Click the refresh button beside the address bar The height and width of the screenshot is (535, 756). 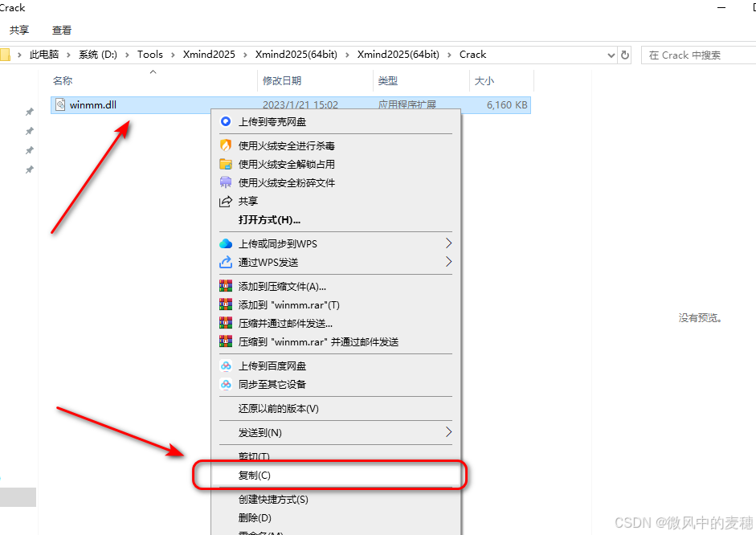(625, 55)
